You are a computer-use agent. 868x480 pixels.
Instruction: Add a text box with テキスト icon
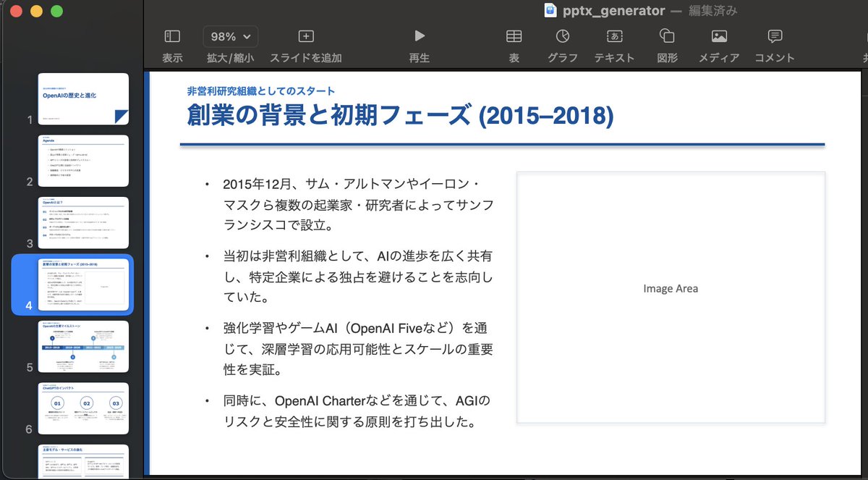pyautogui.click(x=614, y=35)
